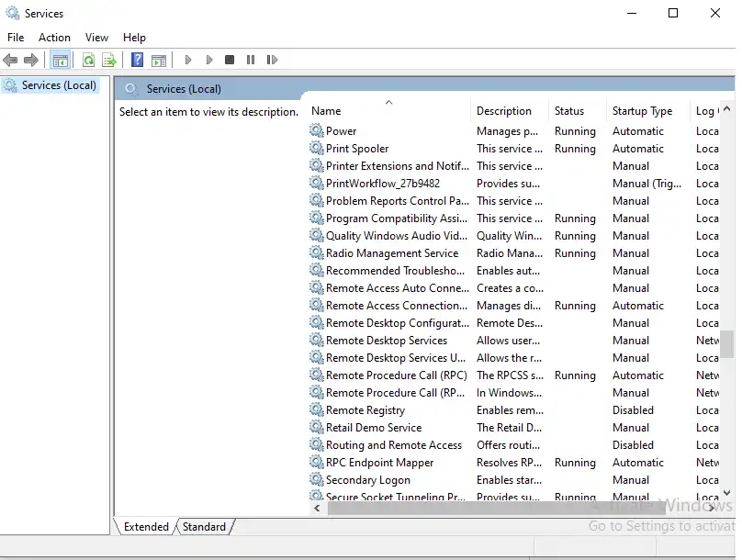Image resolution: width=742 pixels, height=560 pixels.
Task: Sort by the Startup Type column header
Action: pyautogui.click(x=647, y=111)
